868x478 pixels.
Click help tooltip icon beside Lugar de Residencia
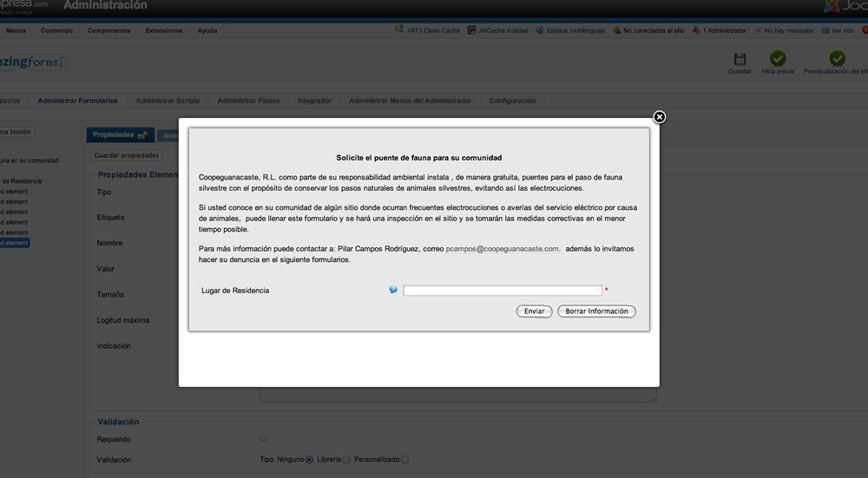click(x=393, y=290)
